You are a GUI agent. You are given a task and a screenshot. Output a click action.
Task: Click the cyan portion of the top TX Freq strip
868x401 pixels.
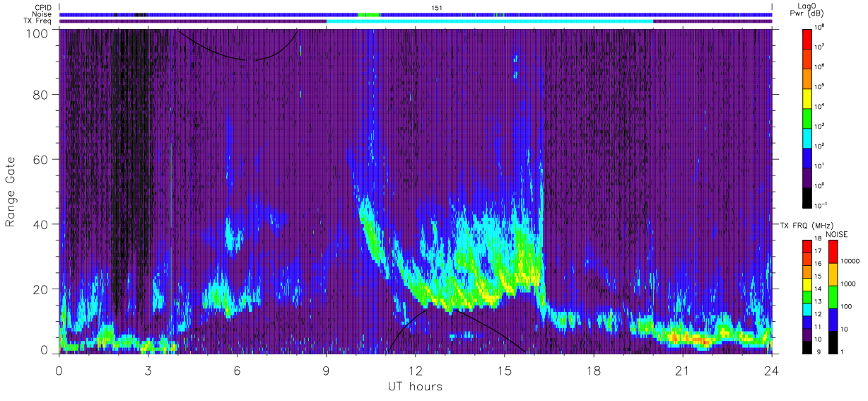(x=490, y=21)
